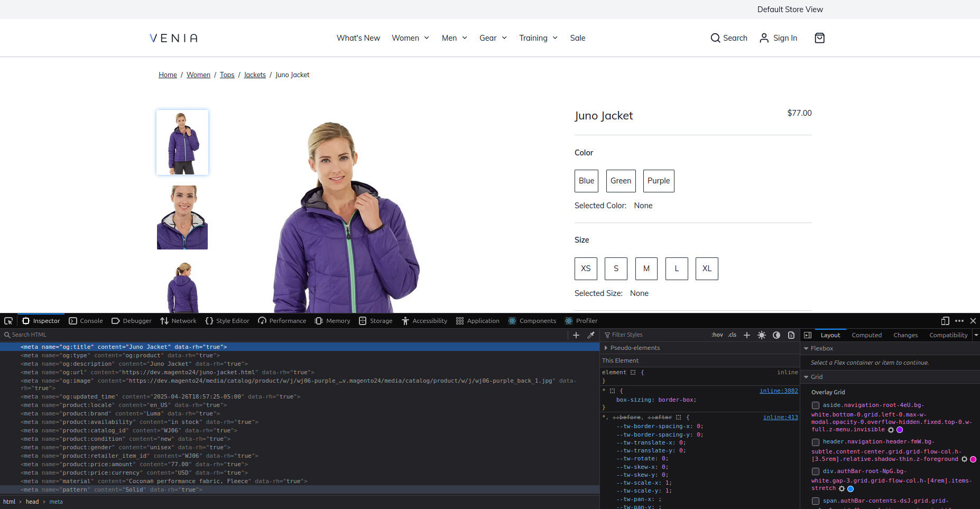The width and height of the screenshot is (980, 509).
Task: Toggle the .cls classes panel
Action: point(732,335)
